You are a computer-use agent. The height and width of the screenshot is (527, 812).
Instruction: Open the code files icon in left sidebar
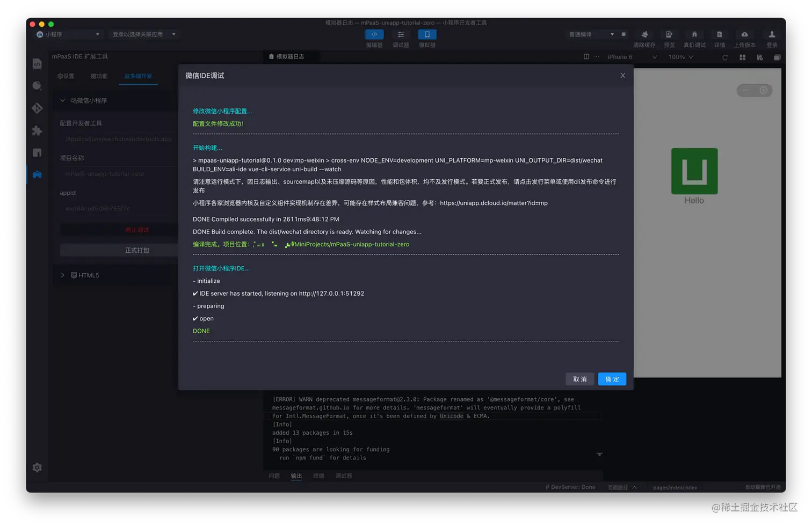click(37, 64)
